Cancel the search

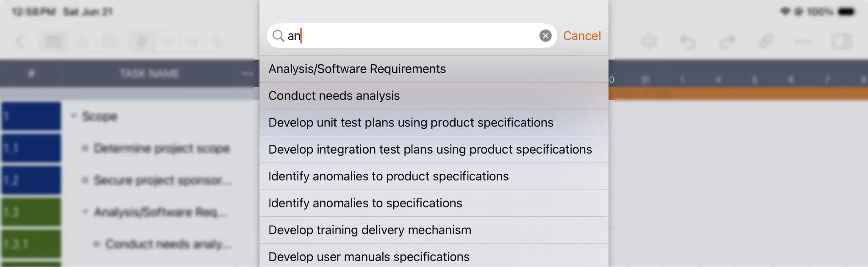tap(581, 36)
